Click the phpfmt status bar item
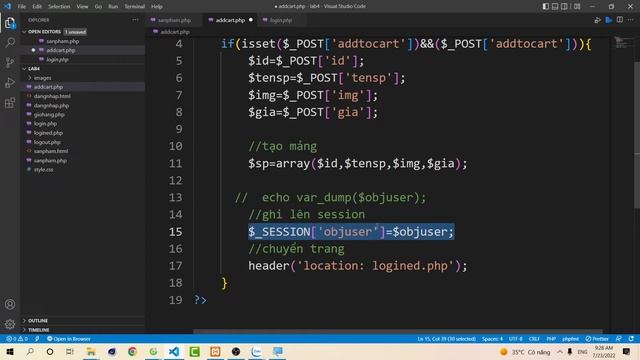This screenshot has width=640, height=360. [x=570, y=339]
